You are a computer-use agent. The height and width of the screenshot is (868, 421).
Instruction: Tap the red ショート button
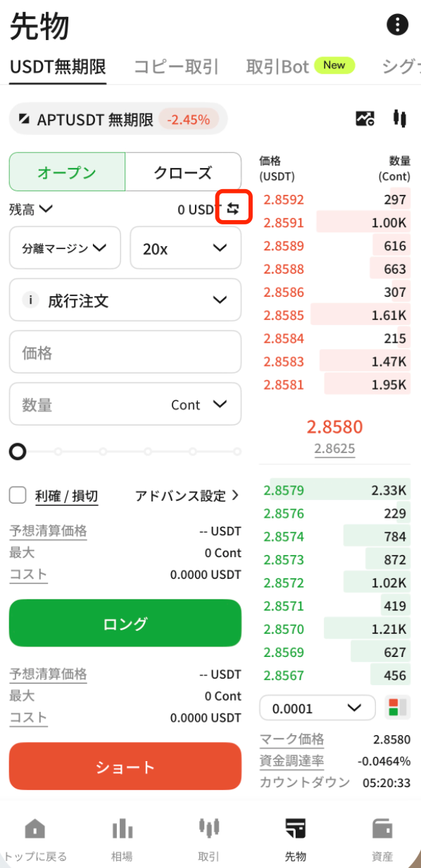[x=125, y=767]
